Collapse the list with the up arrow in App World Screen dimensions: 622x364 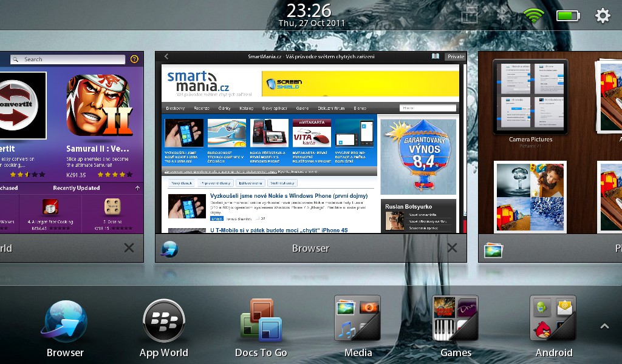coord(137,188)
